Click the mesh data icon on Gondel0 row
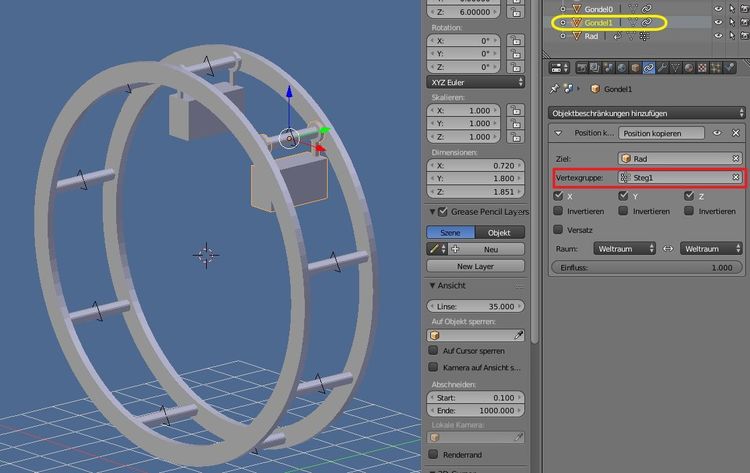 [632, 9]
